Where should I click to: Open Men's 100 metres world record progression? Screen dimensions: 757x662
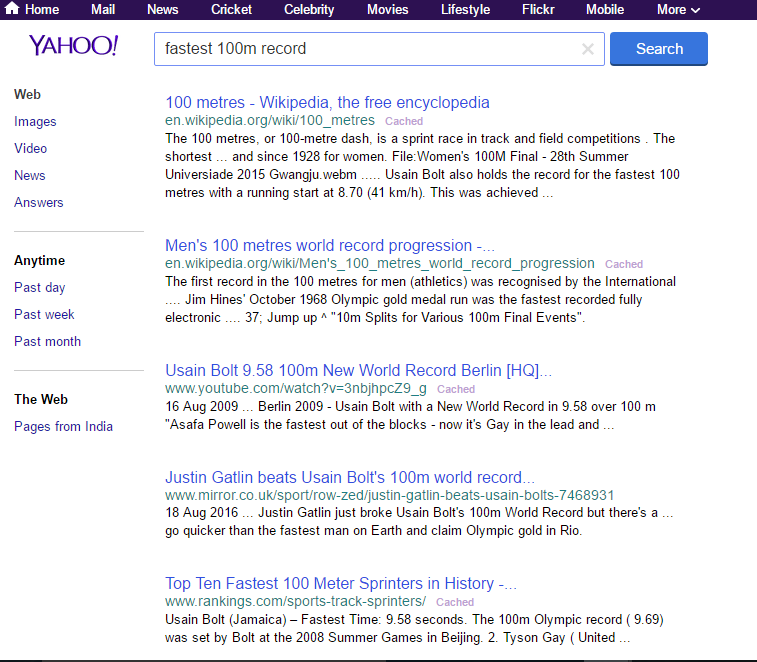330,245
